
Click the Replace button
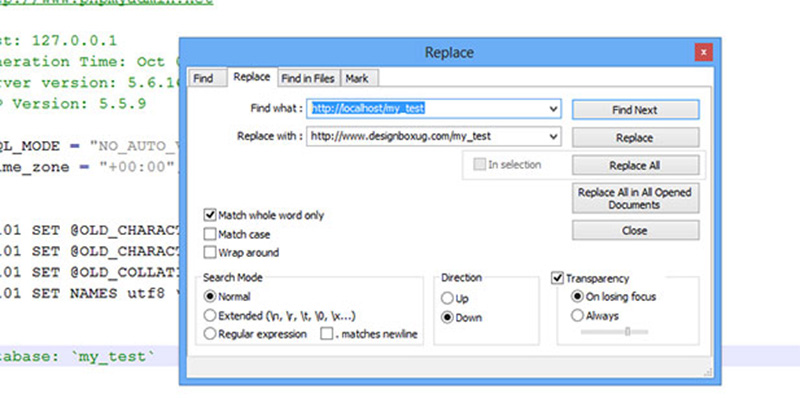click(x=635, y=138)
